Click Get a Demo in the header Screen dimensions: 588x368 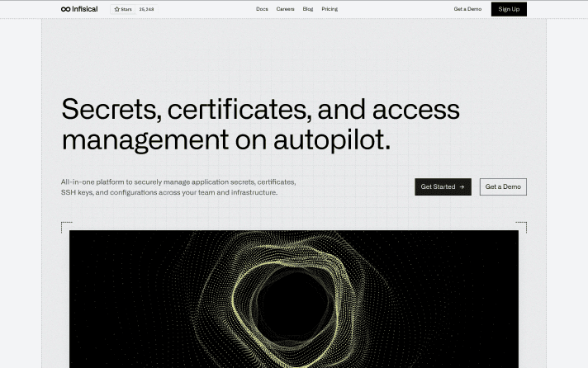click(x=467, y=9)
